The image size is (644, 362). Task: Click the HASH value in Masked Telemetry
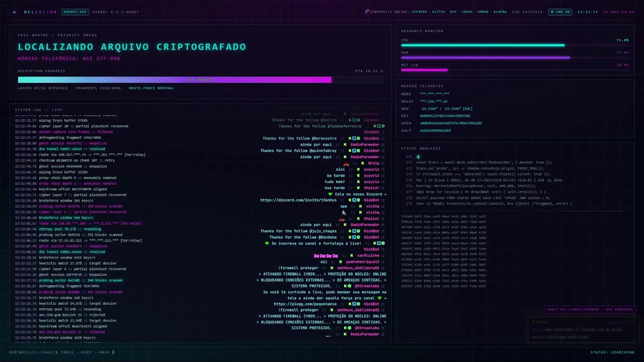[451, 123]
